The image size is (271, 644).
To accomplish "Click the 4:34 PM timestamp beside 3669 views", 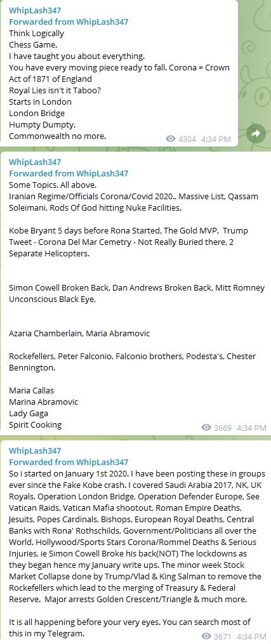I will 251,428.
